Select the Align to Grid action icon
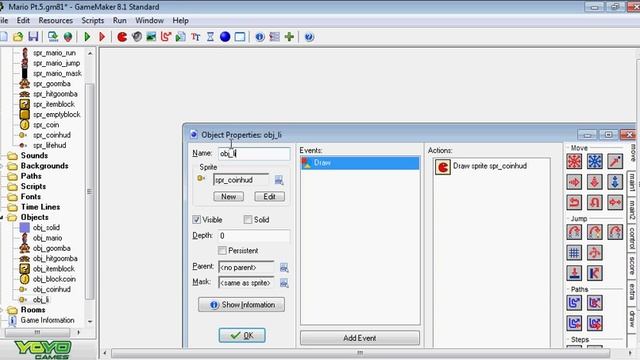 574,253
